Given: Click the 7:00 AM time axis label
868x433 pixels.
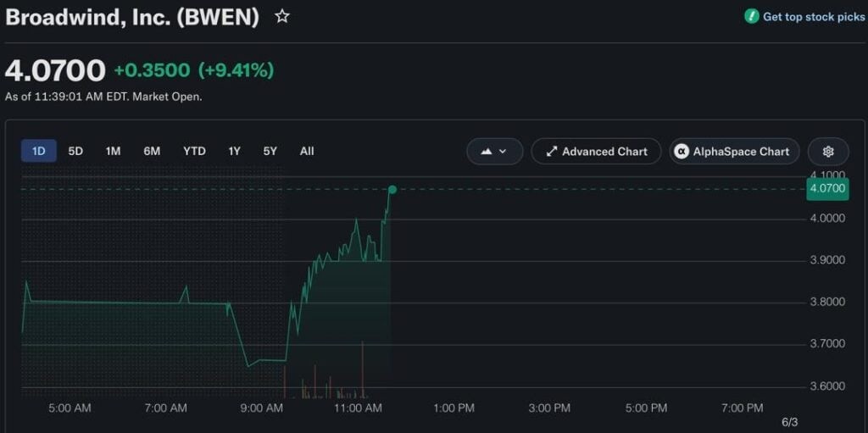Looking at the screenshot, I should coord(165,408).
